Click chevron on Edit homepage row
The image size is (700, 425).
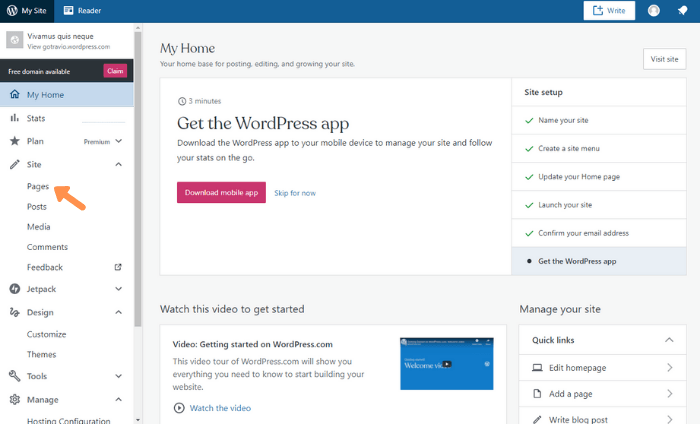(x=670, y=367)
